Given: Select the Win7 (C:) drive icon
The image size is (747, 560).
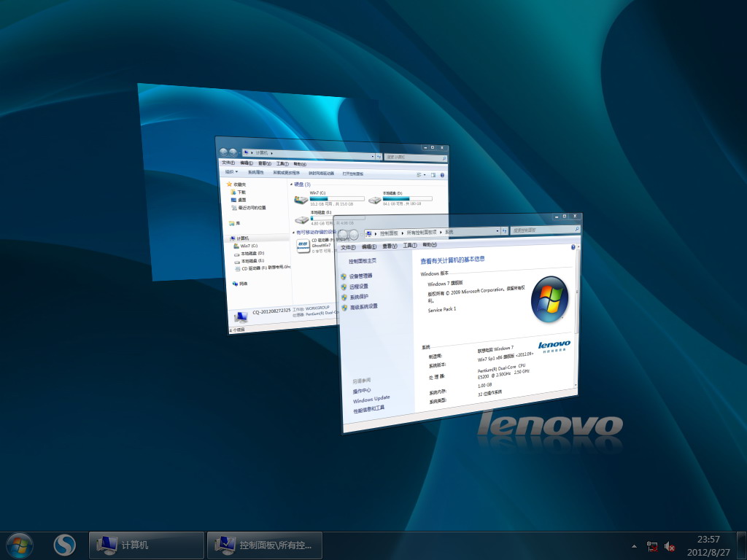Looking at the screenshot, I should click(x=301, y=199).
